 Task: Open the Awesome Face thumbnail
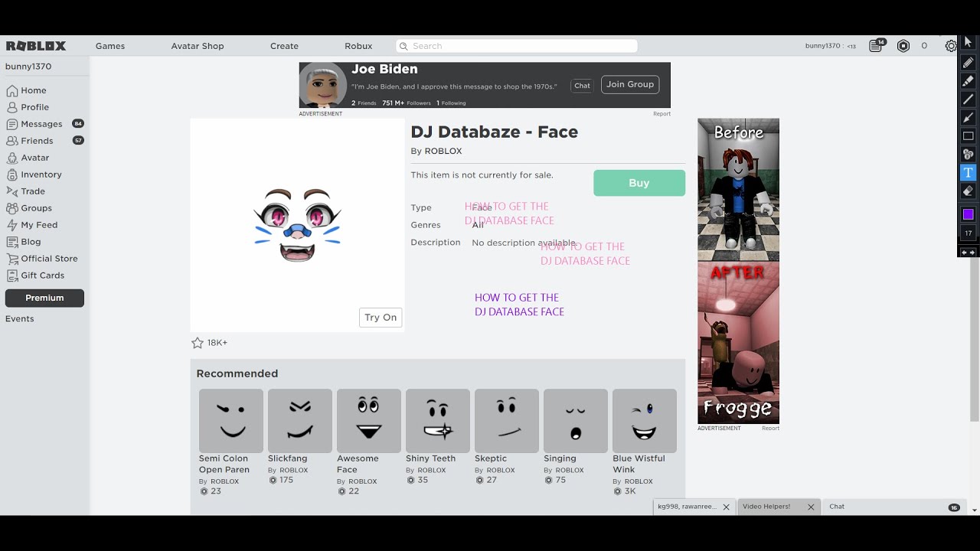[369, 420]
